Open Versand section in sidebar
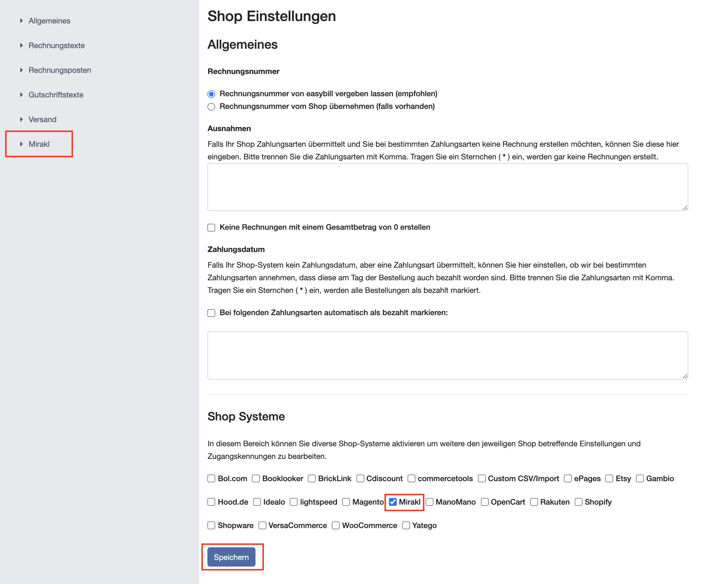The width and height of the screenshot is (728, 584). pos(43,120)
